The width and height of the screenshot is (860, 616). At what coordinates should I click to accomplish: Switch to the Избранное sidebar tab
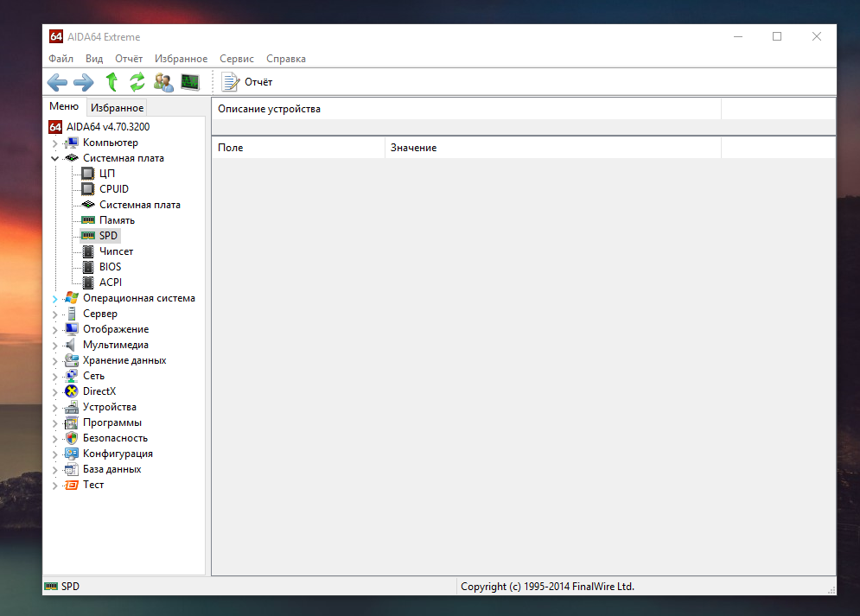pos(117,108)
